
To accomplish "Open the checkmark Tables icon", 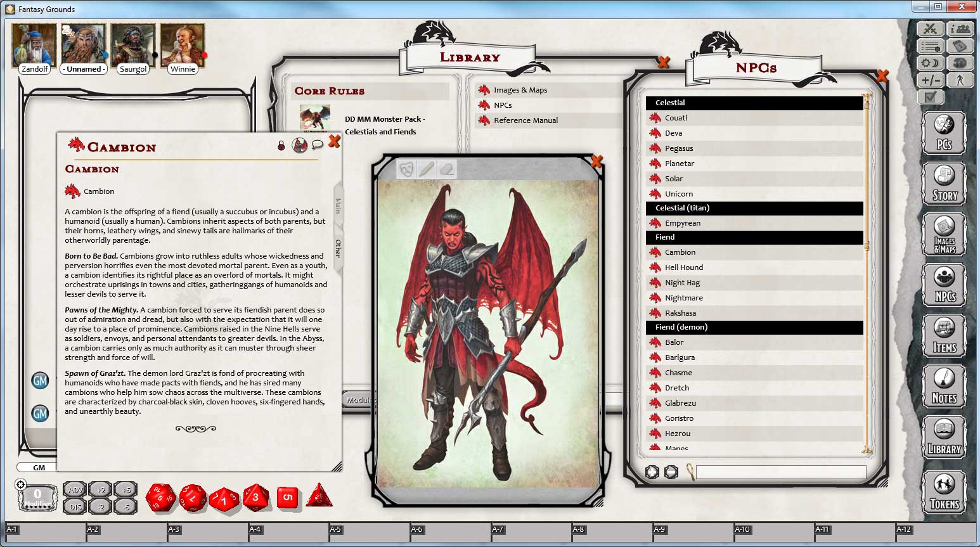I will point(930,98).
